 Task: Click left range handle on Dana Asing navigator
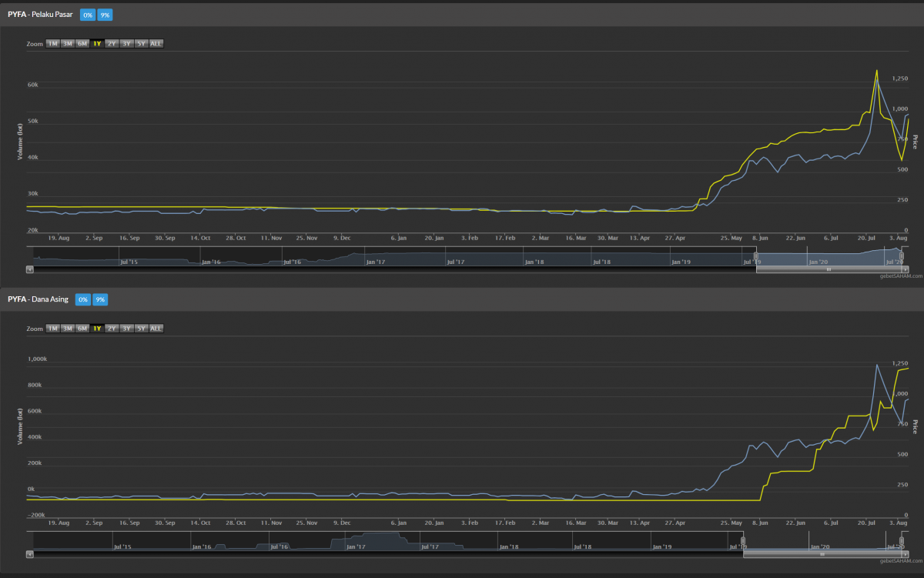coord(743,541)
